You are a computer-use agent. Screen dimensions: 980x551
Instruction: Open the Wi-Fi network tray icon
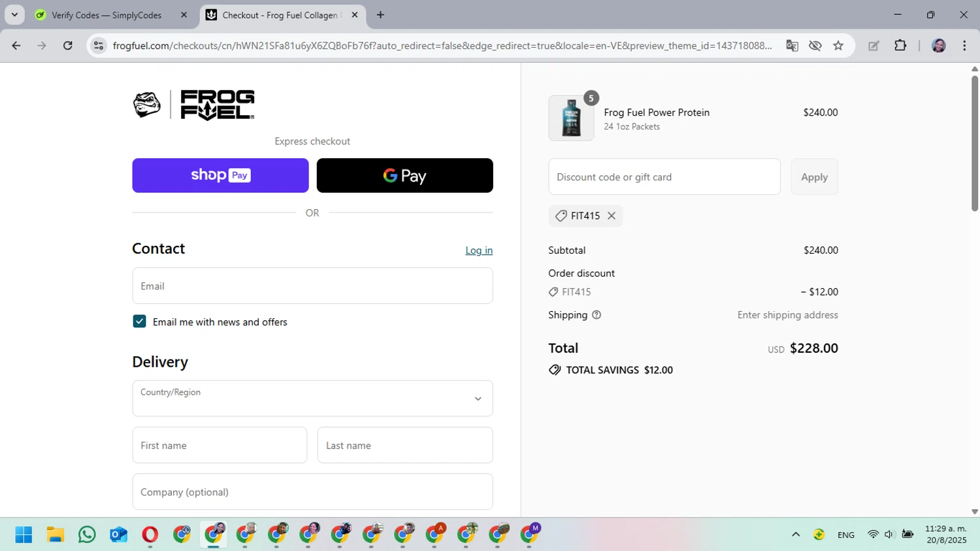pos(873,535)
